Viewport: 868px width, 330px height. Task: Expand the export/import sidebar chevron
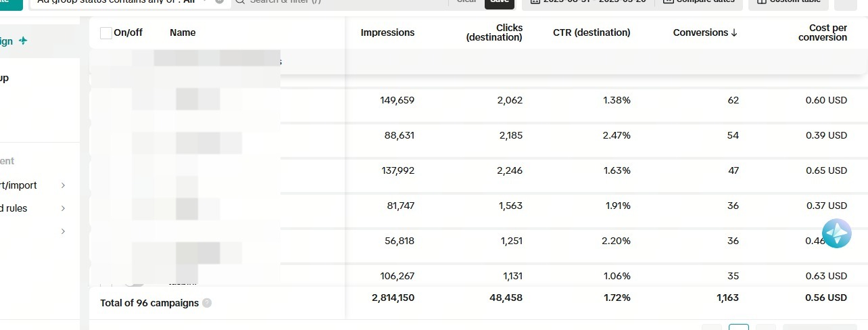point(64,185)
